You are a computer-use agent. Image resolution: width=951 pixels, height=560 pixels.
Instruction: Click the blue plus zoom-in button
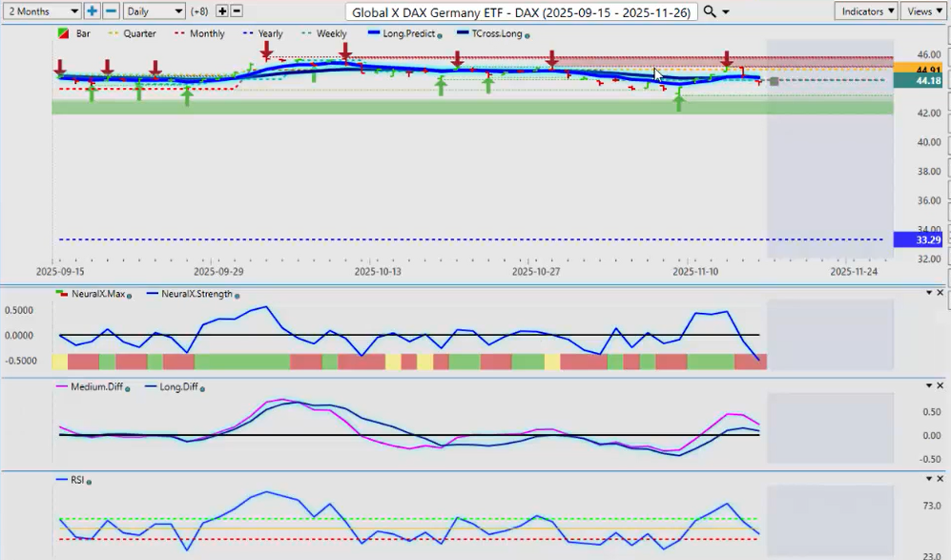click(x=92, y=11)
